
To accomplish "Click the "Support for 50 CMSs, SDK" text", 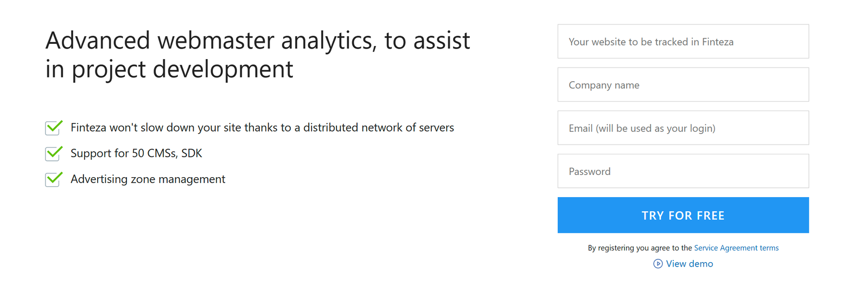I will (136, 154).
